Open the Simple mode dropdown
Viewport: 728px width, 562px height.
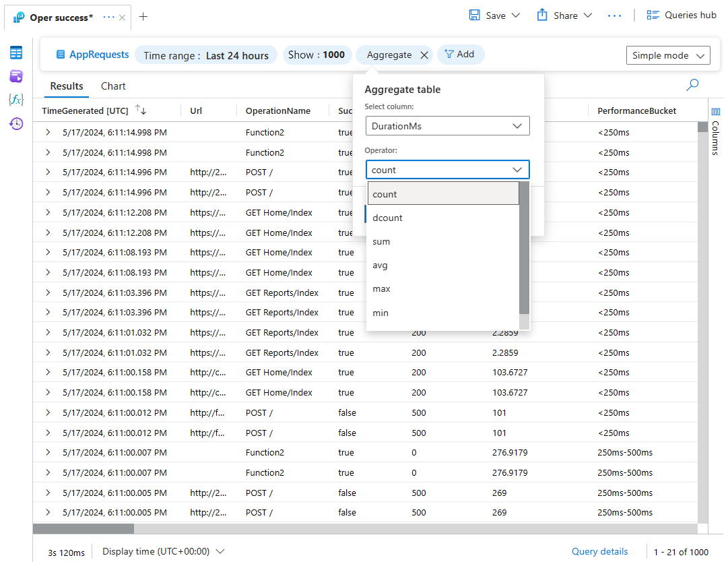pos(667,55)
